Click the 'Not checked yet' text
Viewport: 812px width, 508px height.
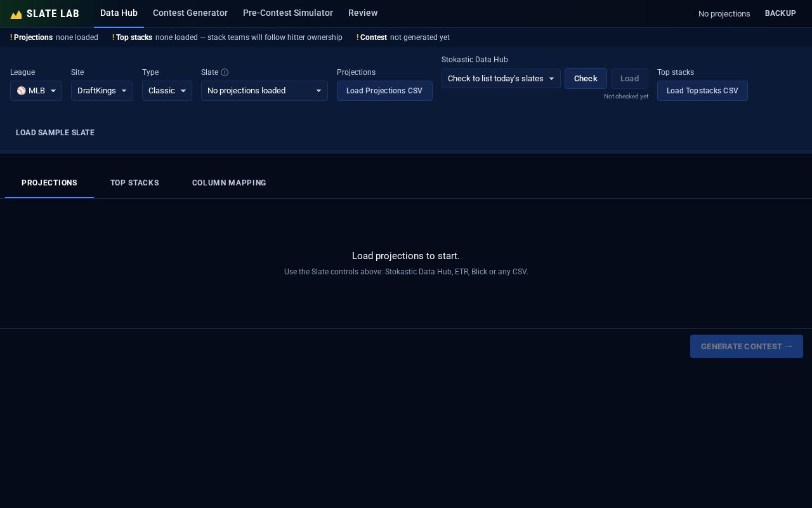click(626, 97)
